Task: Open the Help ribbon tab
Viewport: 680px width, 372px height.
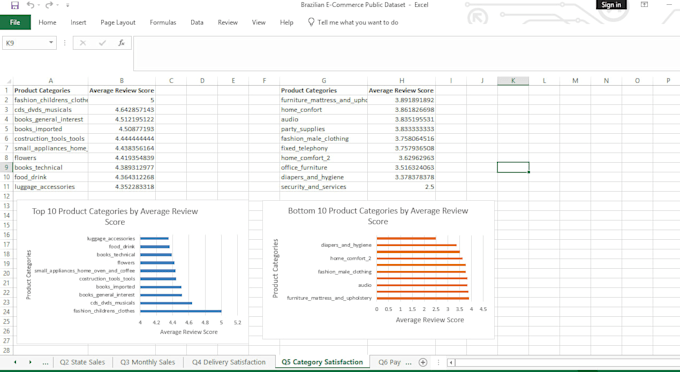Action: (286, 23)
